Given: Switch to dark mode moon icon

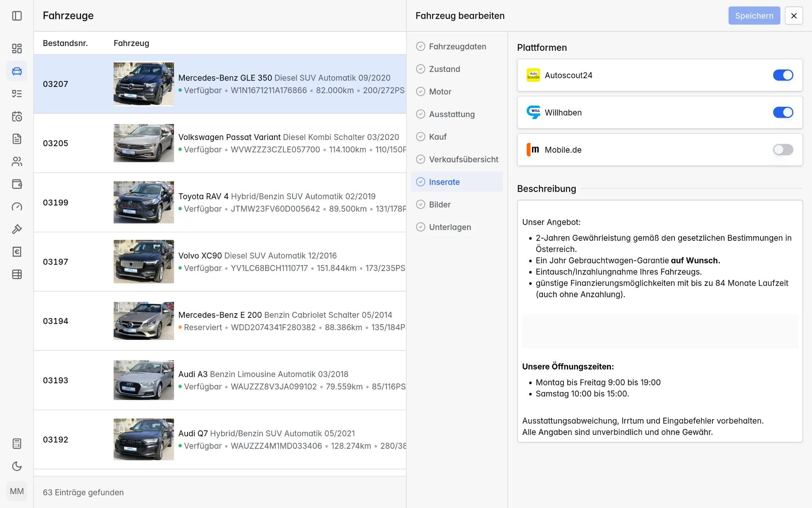Looking at the screenshot, I should [17, 466].
